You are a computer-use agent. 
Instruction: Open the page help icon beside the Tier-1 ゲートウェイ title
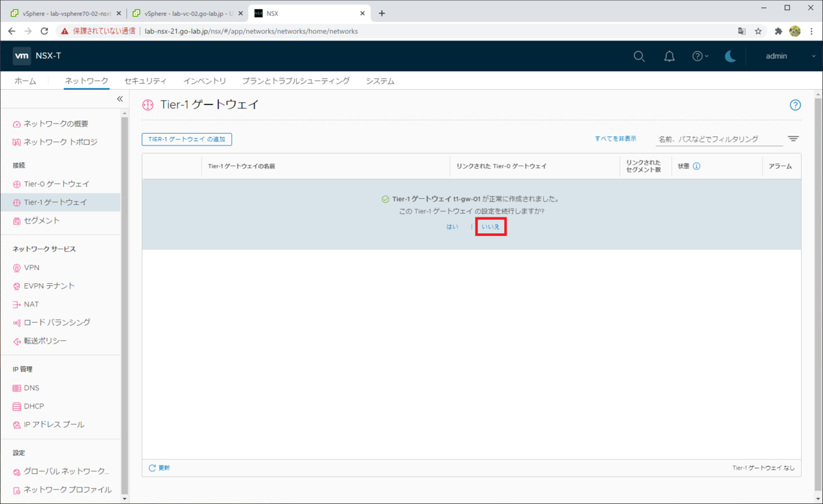(795, 105)
